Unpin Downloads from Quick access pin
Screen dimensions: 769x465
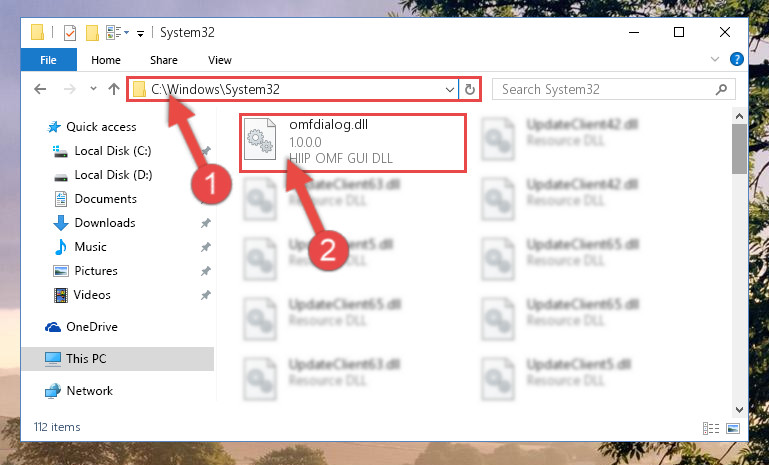(x=205, y=223)
